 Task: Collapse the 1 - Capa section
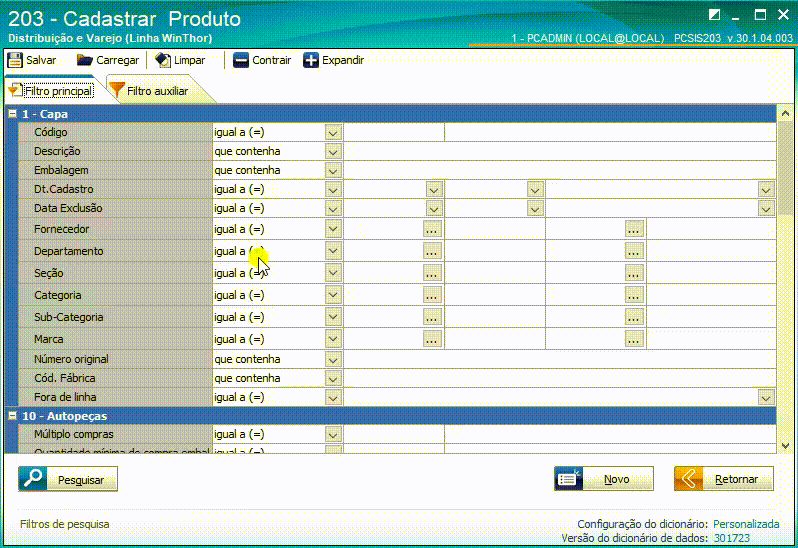[12, 114]
